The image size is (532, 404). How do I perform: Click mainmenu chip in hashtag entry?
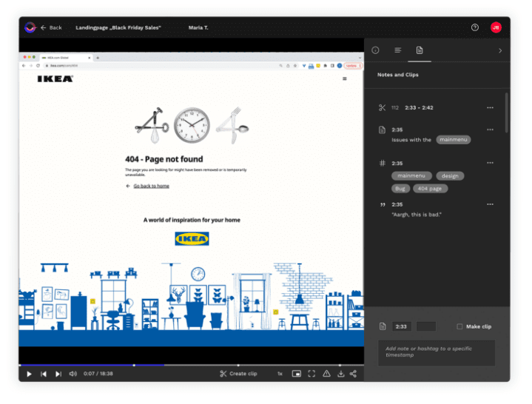[x=411, y=175]
